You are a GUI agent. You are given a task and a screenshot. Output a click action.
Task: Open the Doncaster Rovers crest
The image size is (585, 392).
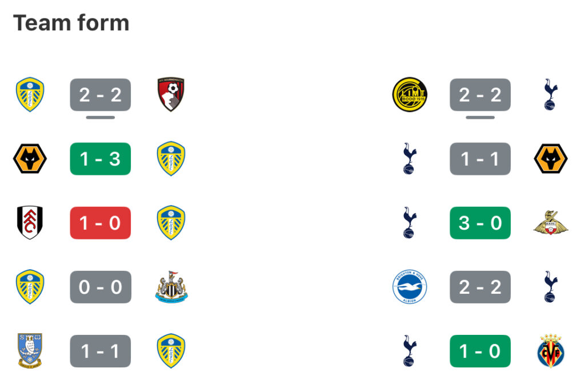tap(551, 223)
